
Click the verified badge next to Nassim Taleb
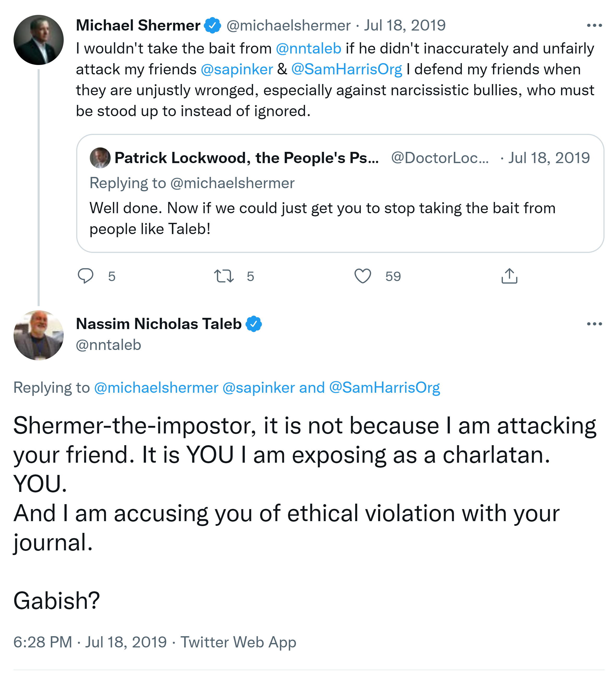pyautogui.click(x=253, y=324)
